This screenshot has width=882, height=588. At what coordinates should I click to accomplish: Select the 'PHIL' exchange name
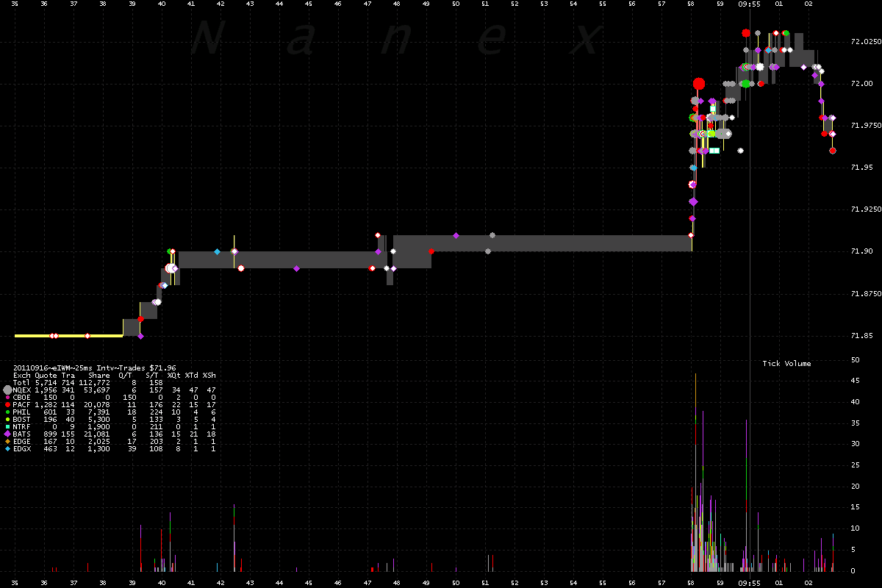[22, 412]
